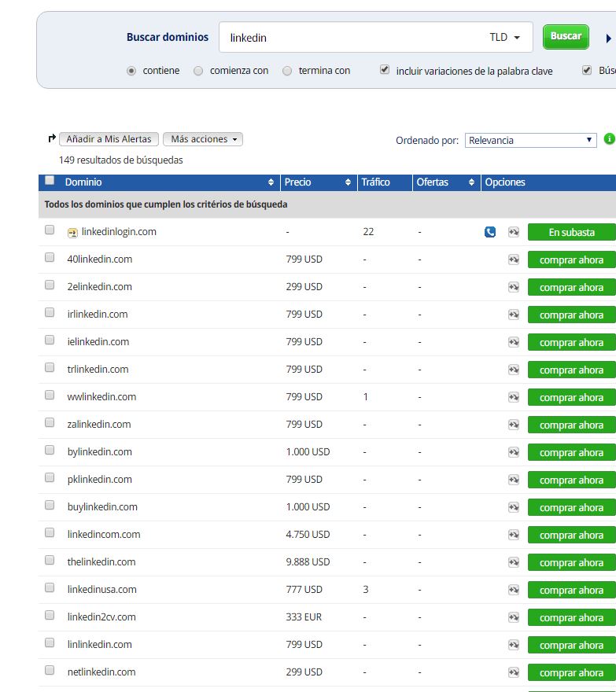616x692 pixels.
Task: Check the box for netlinkedin.com
Action: 50,670
